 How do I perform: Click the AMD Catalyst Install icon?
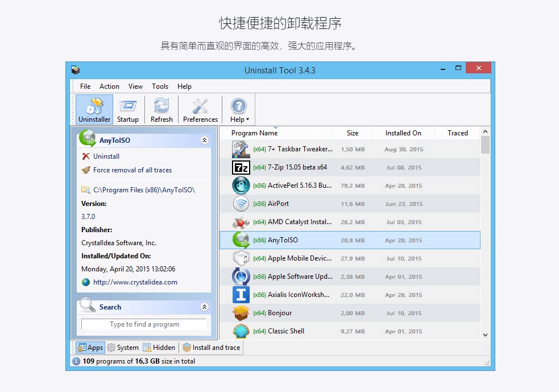(241, 222)
